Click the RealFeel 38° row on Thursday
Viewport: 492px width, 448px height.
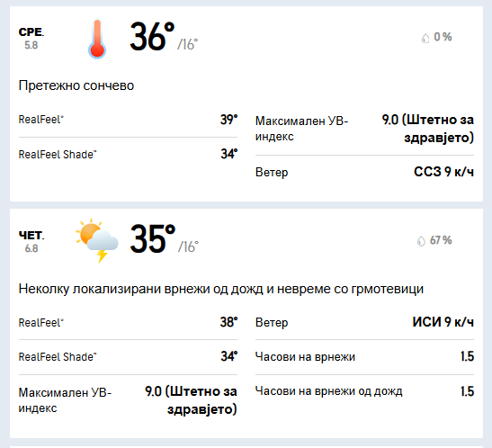128,322
